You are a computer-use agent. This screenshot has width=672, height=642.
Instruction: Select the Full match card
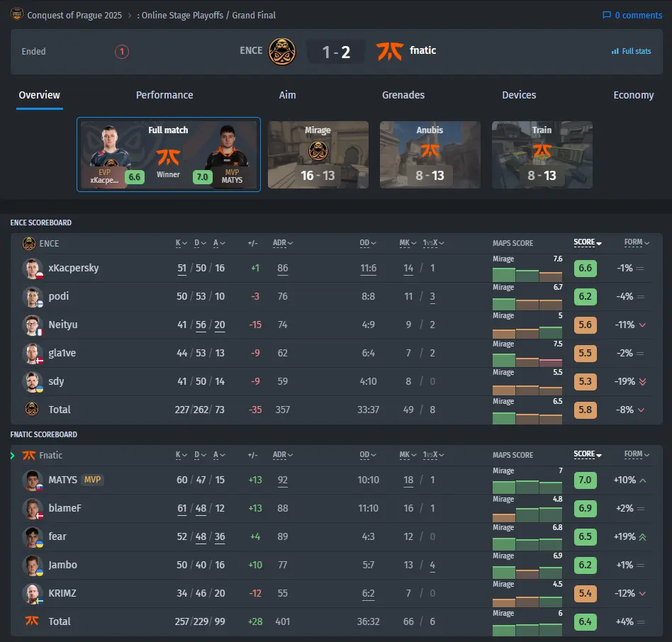coord(169,154)
